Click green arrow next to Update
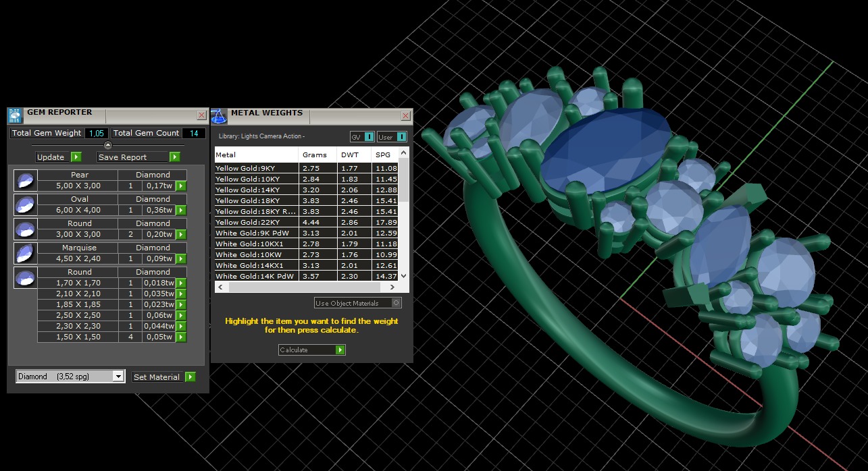 coord(76,157)
